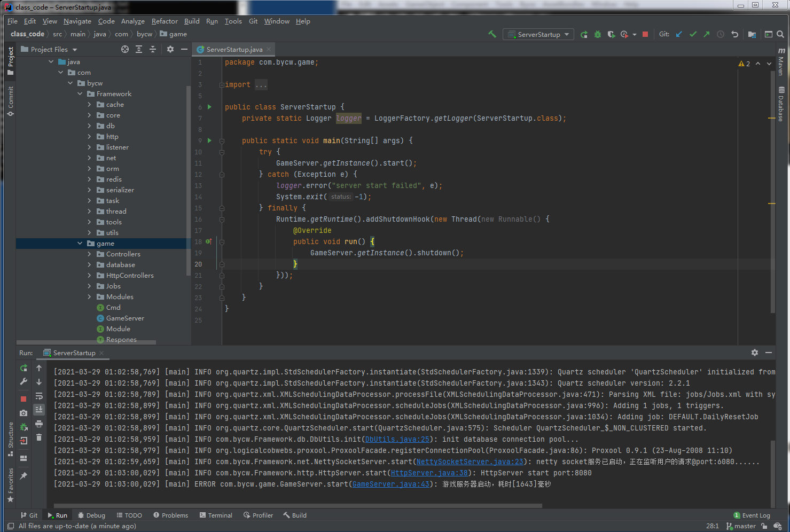790x532 pixels.
Task: Follow HttpServer.java:38 console link
Action: [429, 473]
